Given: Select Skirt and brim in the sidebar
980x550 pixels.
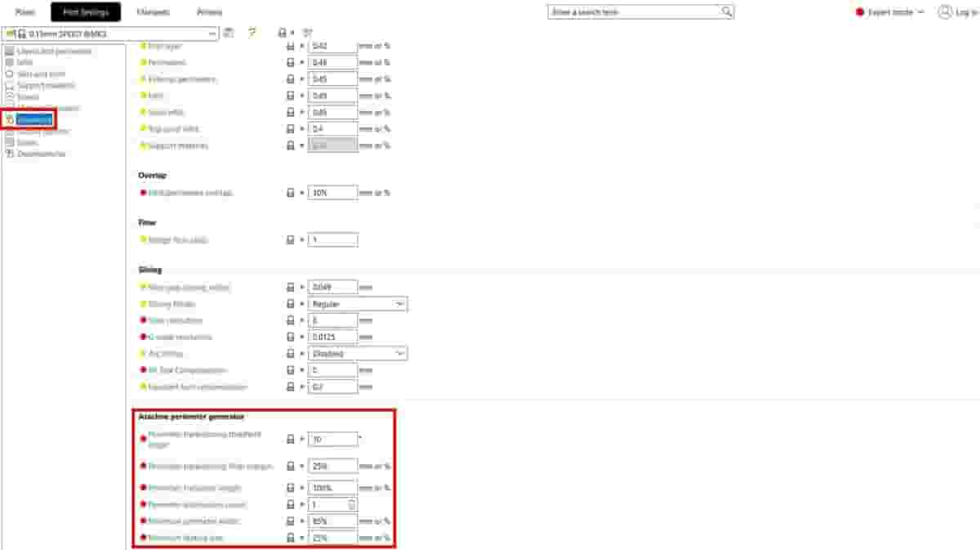Looking at the screenshot, I should pos(41,74).
